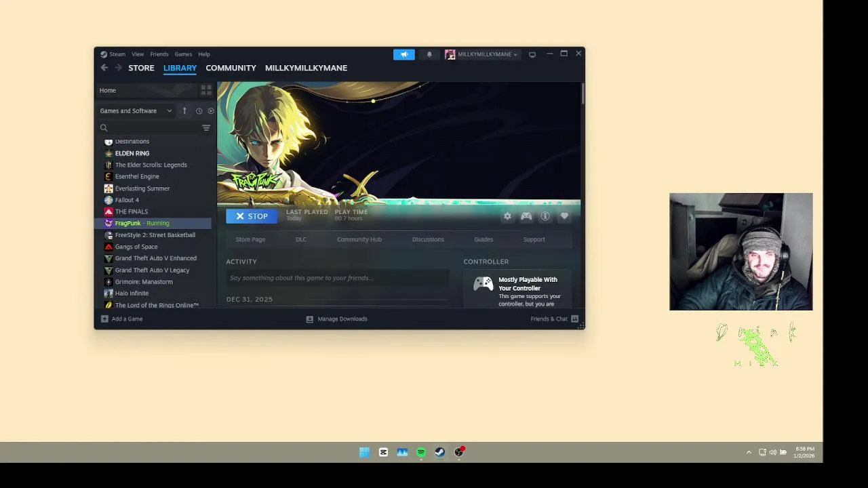868x488 pixels.
Task: Switch to the COMMUNITY tab
Action: click(x=231, y=68)
